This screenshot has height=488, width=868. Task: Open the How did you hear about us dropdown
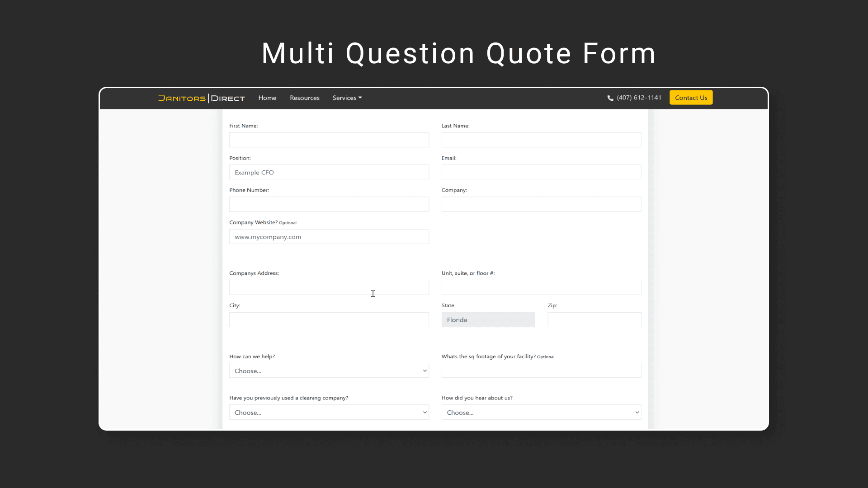click(541, 412)
